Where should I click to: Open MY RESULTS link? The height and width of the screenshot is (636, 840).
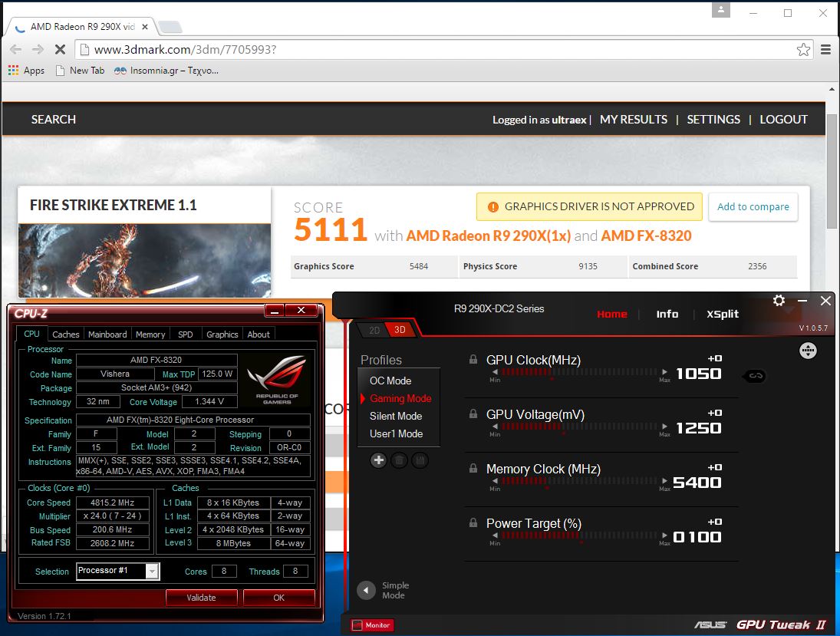(x=634, y=120)
